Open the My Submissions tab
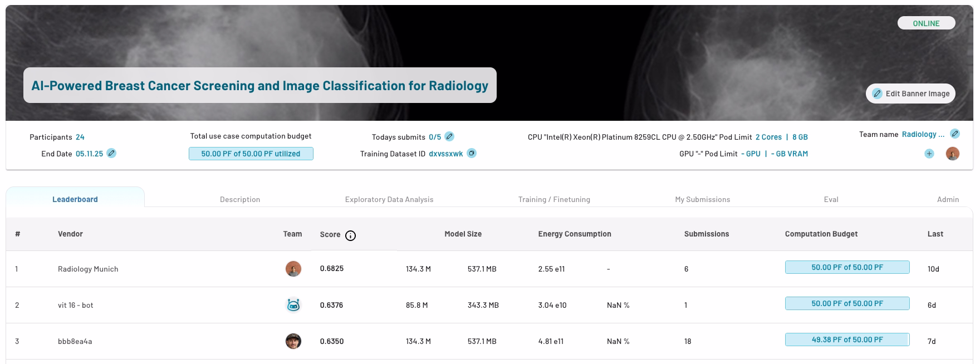 pyautogui.click(x=702, y=199)
